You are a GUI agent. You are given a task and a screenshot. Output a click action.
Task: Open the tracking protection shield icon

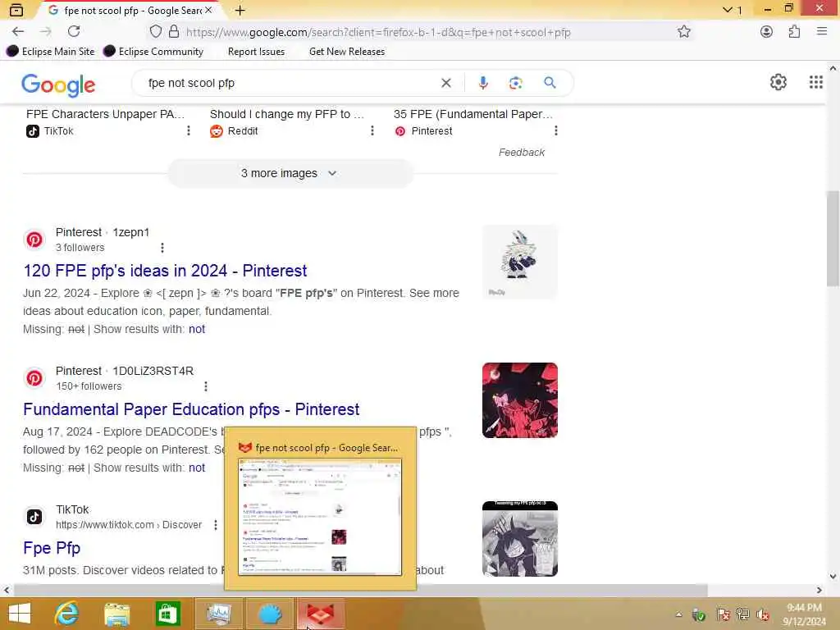coord(155,32)
